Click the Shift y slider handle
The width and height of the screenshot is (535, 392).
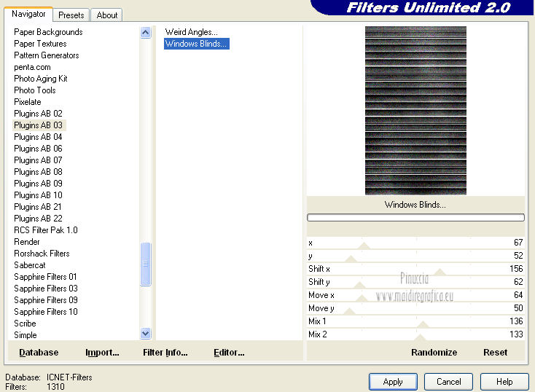(x=359, y=285)
